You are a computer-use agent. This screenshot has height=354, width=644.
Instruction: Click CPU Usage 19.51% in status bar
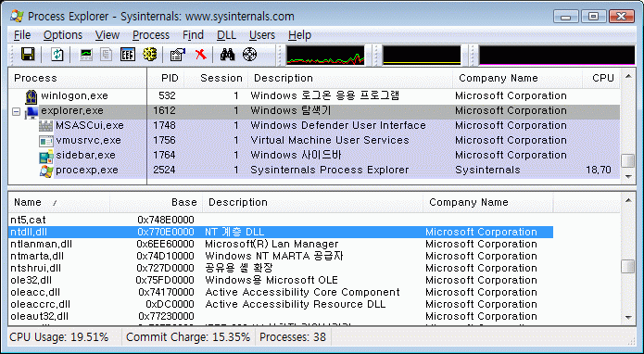[x=59, y=337]
